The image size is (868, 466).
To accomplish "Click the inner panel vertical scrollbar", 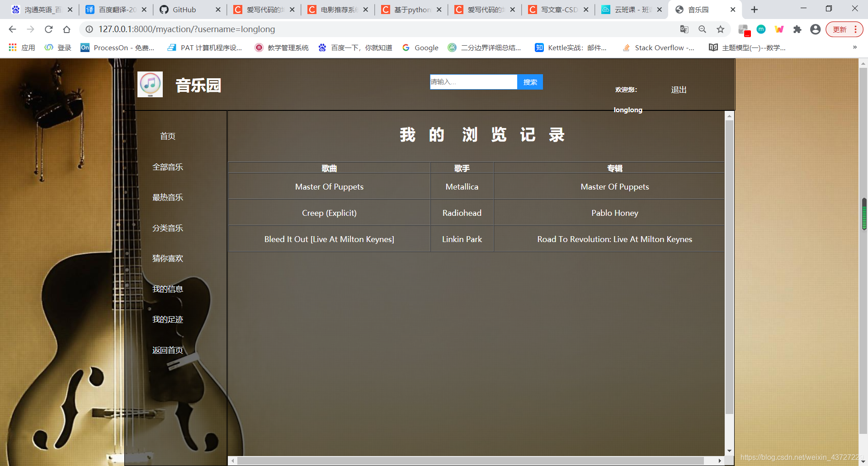I will (729, 267).
